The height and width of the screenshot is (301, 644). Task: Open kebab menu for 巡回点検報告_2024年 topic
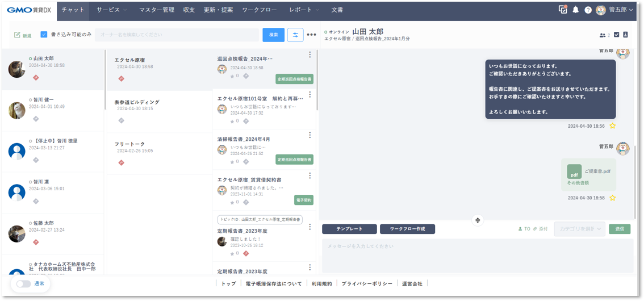tap(310, 55)
